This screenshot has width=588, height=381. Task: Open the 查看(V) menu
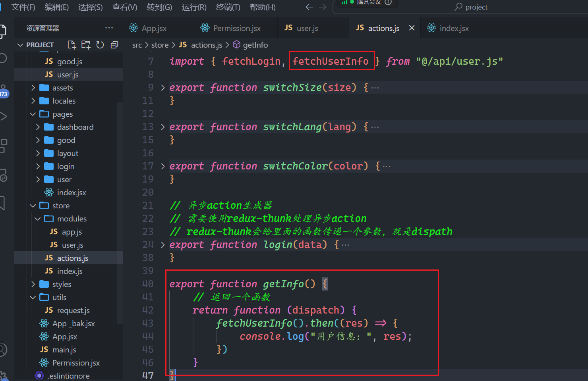[125, 7]
